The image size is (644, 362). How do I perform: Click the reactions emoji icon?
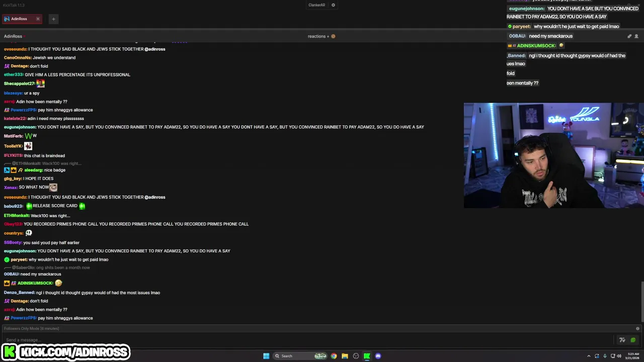[333, 36]
